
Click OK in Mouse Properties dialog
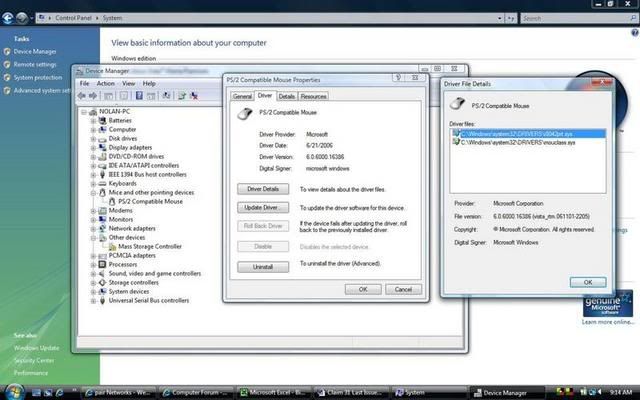pos(363,289)
